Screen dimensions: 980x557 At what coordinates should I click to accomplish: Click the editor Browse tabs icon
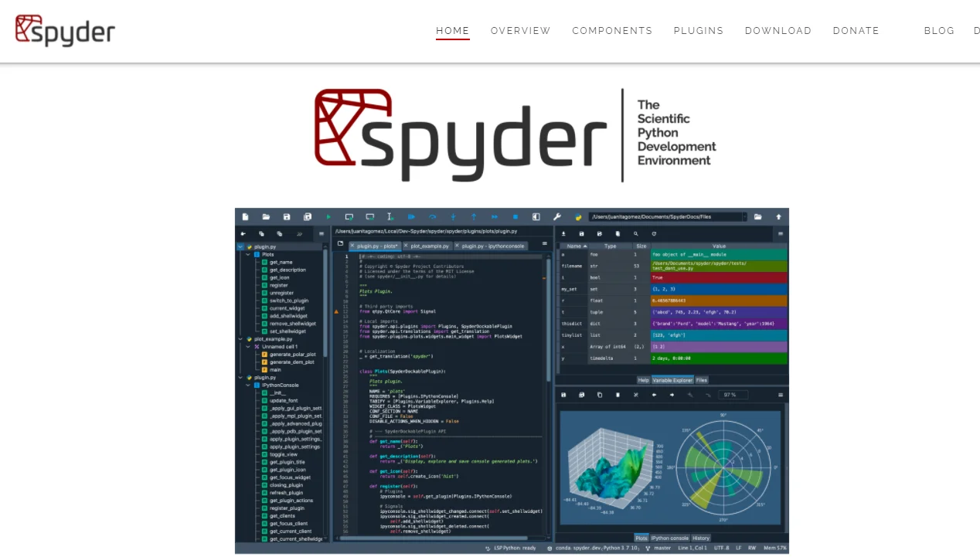pyautogui.click(x=340, y=245)
